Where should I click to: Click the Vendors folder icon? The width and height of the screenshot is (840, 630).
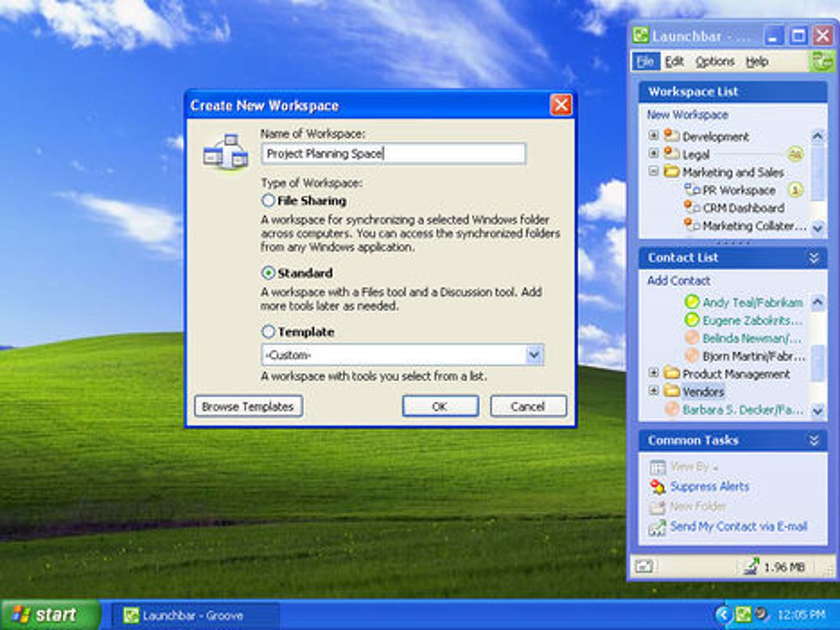(672, 391)
